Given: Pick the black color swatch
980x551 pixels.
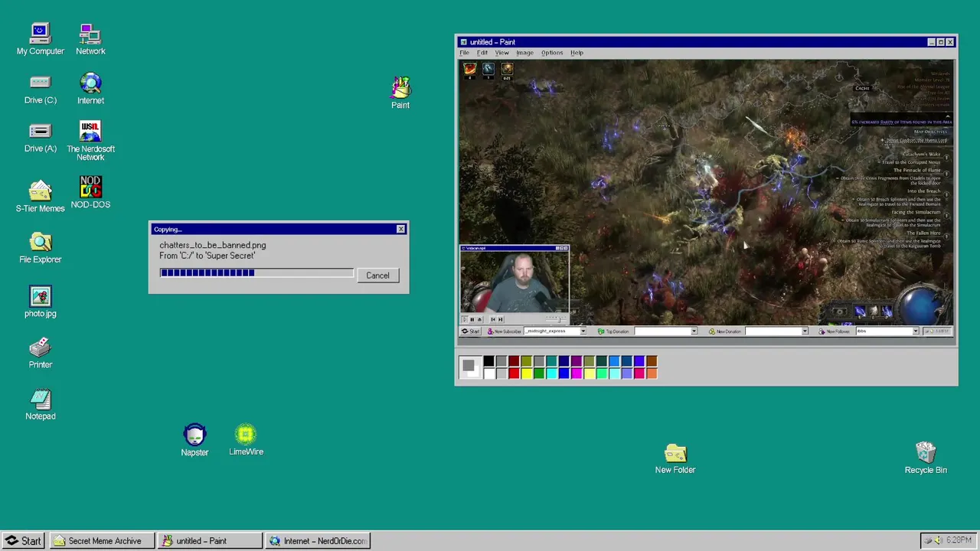Looking at the screenshot, I should click(x=488, y=361).
